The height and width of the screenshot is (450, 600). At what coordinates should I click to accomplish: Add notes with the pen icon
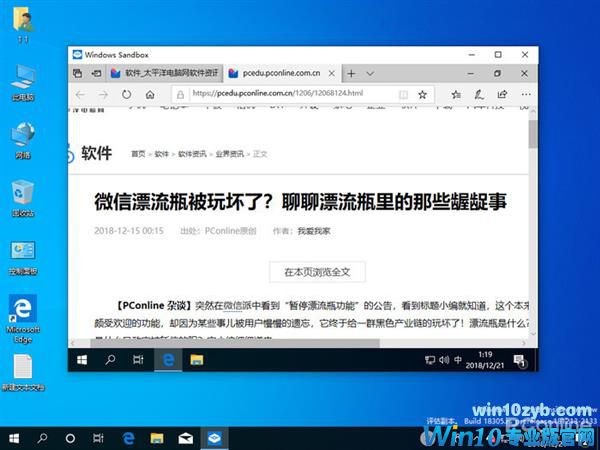[479, 95]
